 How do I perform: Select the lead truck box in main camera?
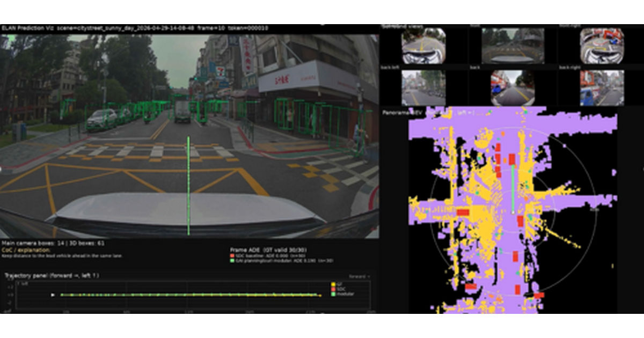point(182,111)
